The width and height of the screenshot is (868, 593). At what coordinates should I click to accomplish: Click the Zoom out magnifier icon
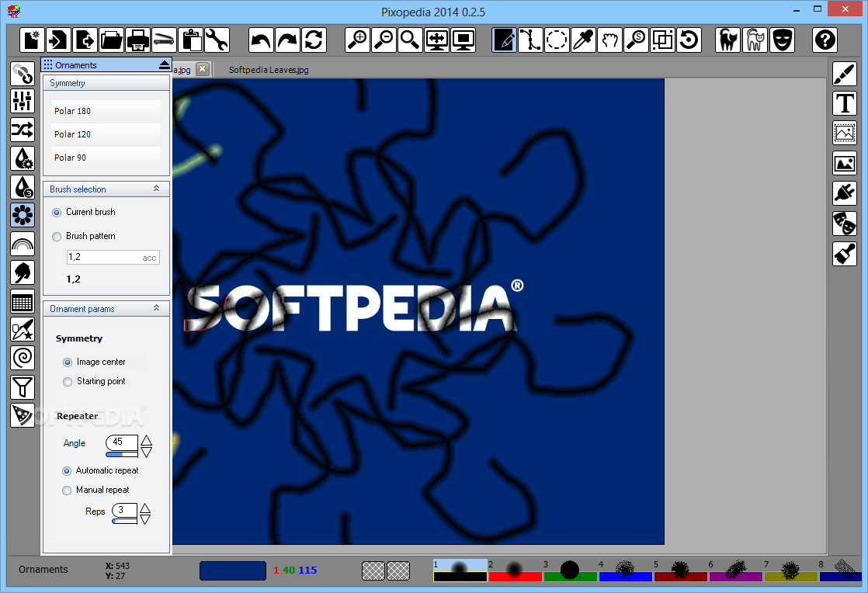click(x=384, y=40)
